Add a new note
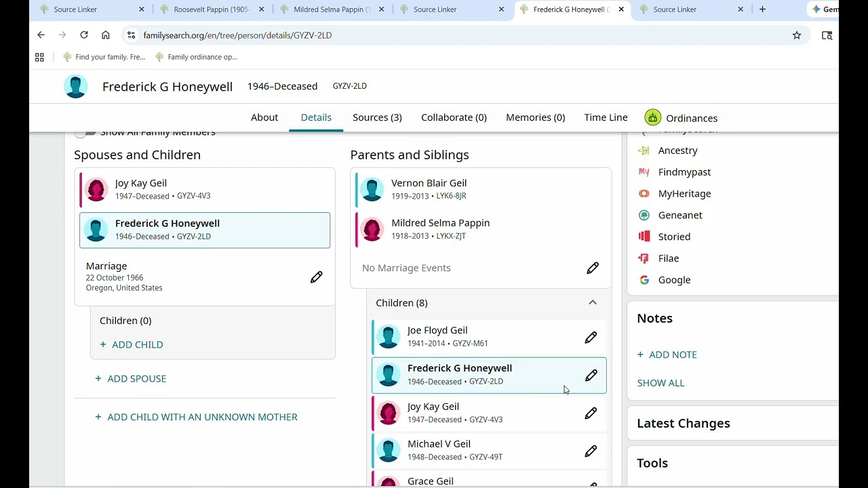Image resolution: width=868 pixels, height=488 pixels. 667,354
